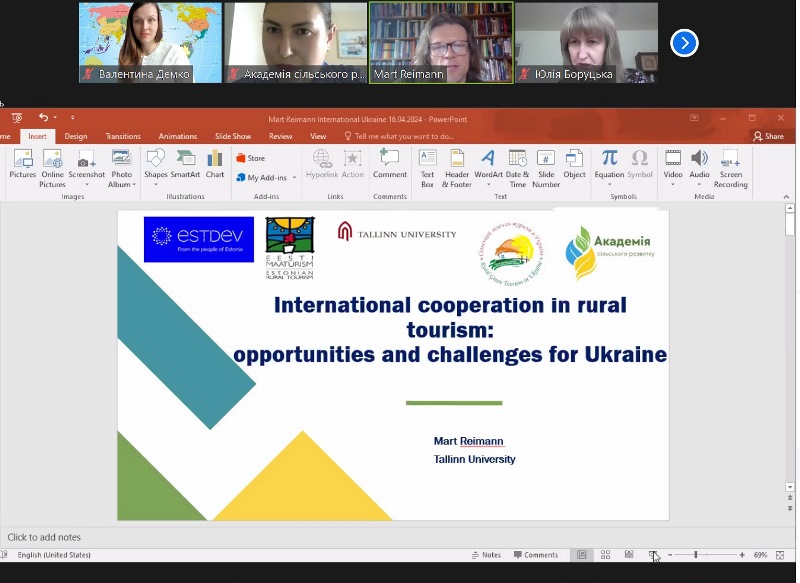The image size is (800, 583).
Task: Expand the Photo Album dropdown
Action: 121,185
